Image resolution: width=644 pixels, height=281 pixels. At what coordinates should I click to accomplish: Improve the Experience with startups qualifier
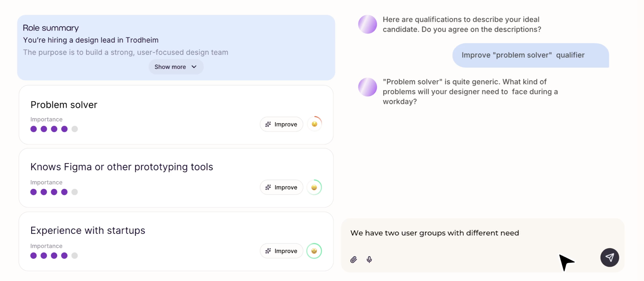click(x=281, y=251)
